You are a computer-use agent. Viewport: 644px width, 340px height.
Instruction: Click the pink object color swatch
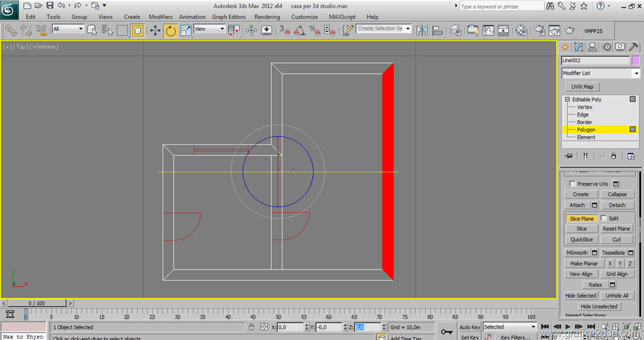[x=636, y=60]
